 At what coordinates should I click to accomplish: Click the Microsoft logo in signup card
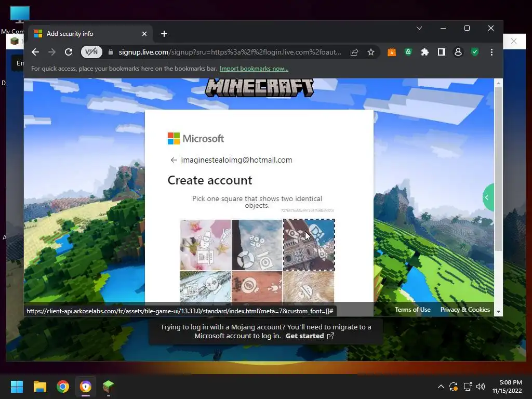pos(196,138)
